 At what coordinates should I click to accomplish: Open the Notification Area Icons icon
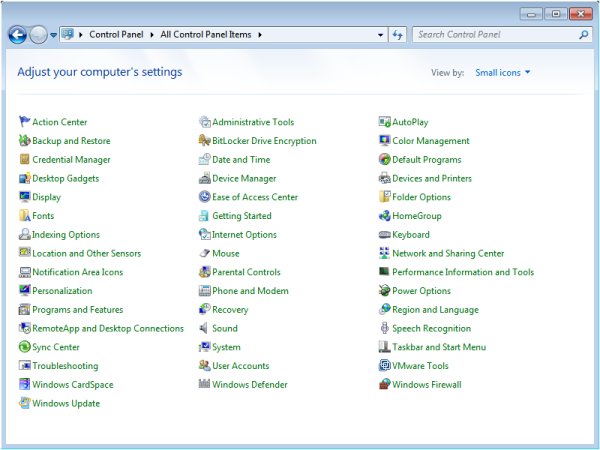[x=24, y=272]
